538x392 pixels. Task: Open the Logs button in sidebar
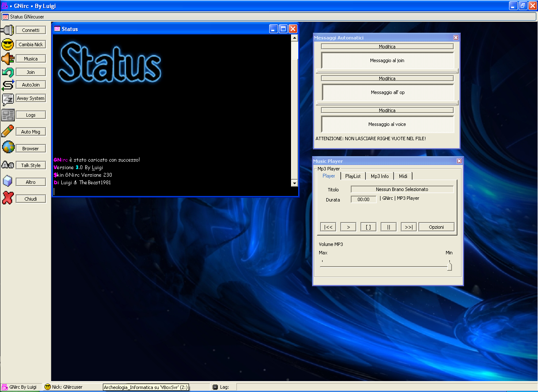[x=31, y=115]
